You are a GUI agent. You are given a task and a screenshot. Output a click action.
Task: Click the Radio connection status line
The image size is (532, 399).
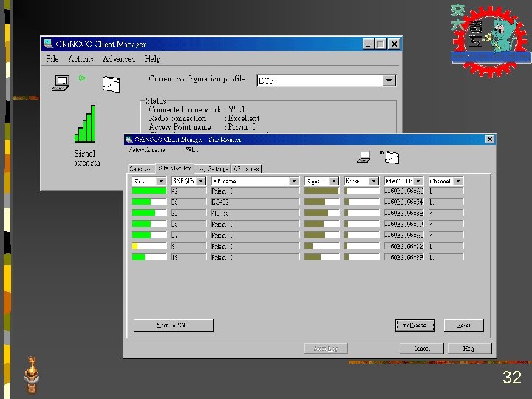[204, 118]
